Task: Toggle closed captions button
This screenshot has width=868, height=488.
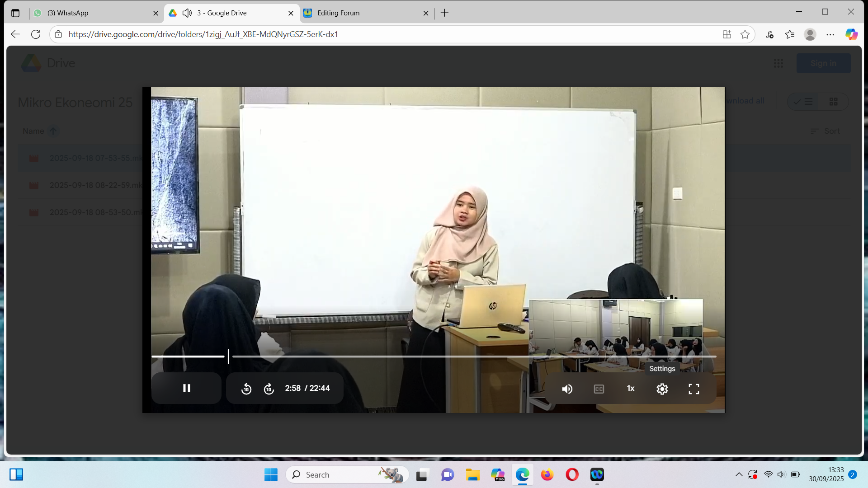Action: coord(599,389)
